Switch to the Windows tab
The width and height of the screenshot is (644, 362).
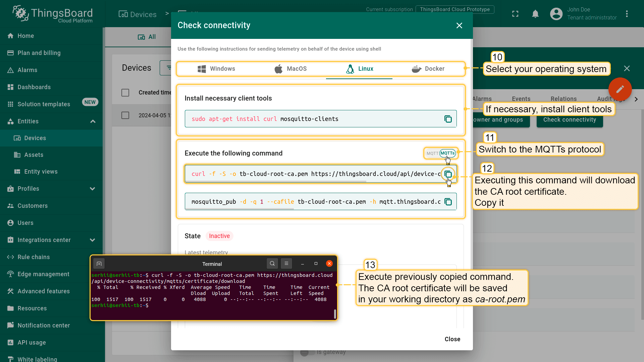pos(216,69)
